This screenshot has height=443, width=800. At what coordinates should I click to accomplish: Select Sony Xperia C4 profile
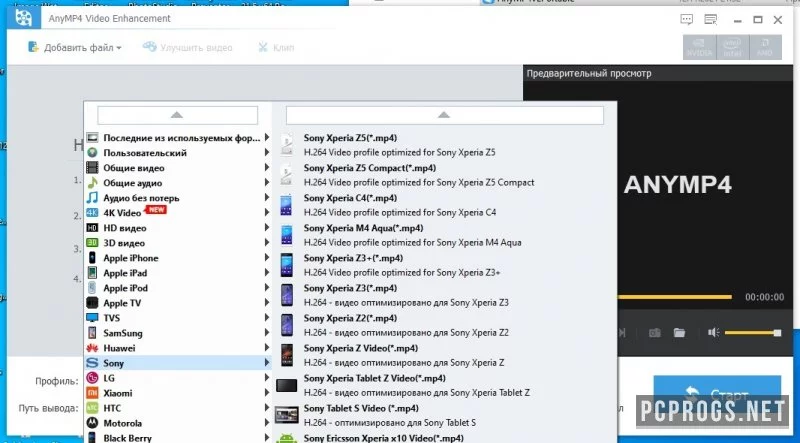click(x=444, y=205)
